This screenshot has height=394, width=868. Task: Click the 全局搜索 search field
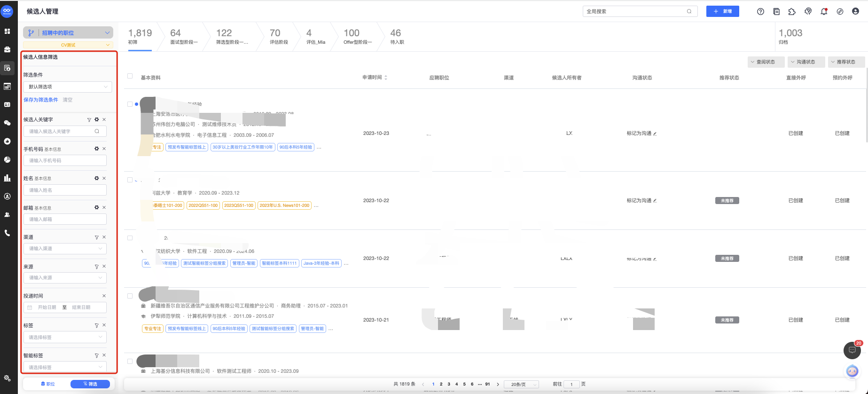pos(640,11)
